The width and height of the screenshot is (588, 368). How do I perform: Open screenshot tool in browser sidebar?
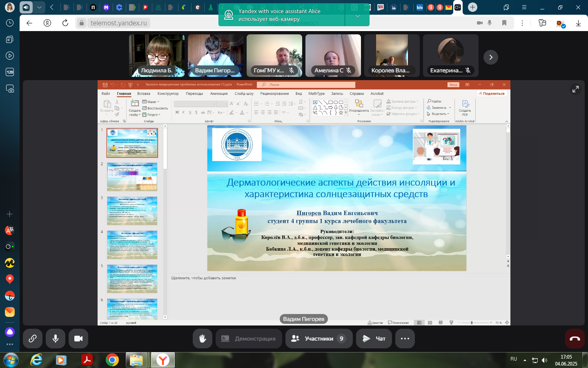click(10, 88)
